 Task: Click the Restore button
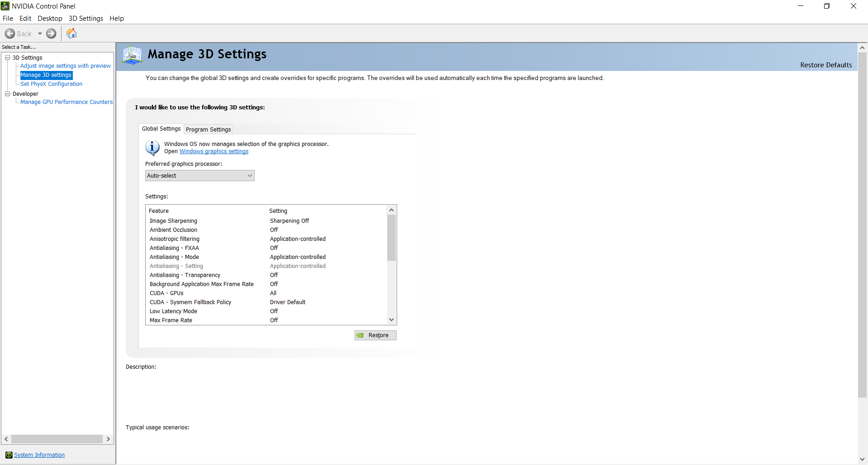click(x=375, y=335)
